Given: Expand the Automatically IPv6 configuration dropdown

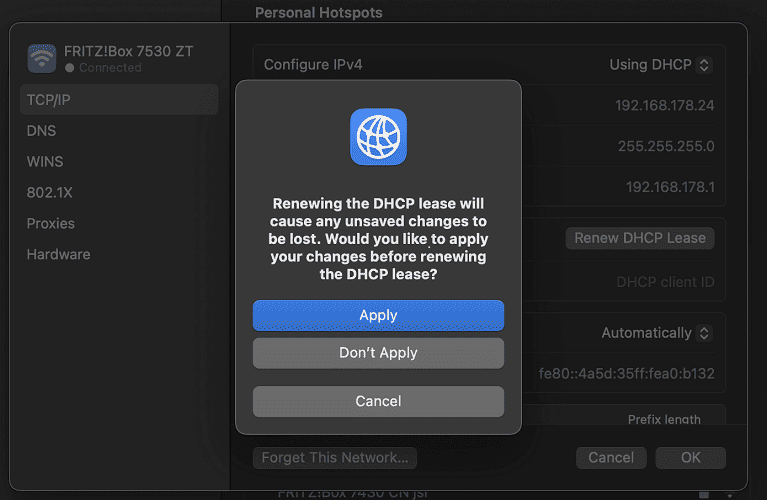Looking at the screenshot, I should coord(655,333).
